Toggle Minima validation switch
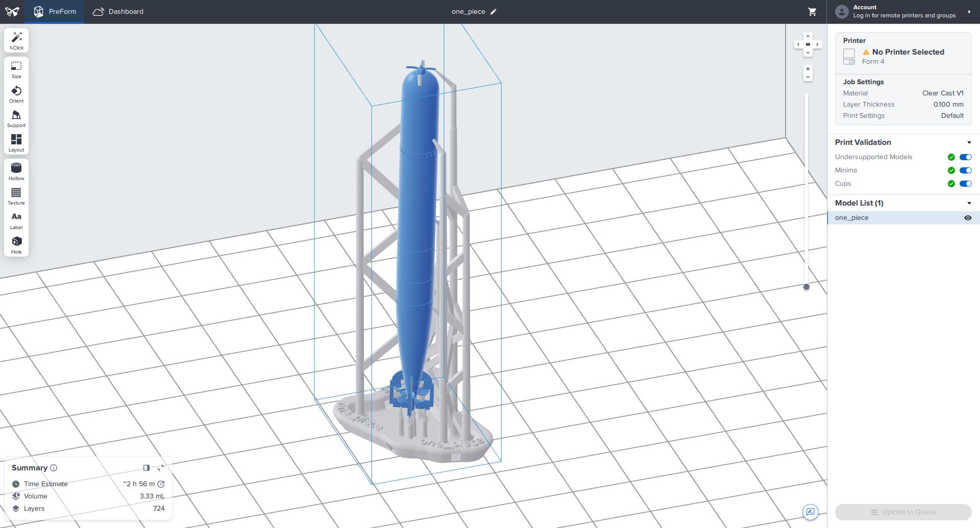 (x=966, y=170)
